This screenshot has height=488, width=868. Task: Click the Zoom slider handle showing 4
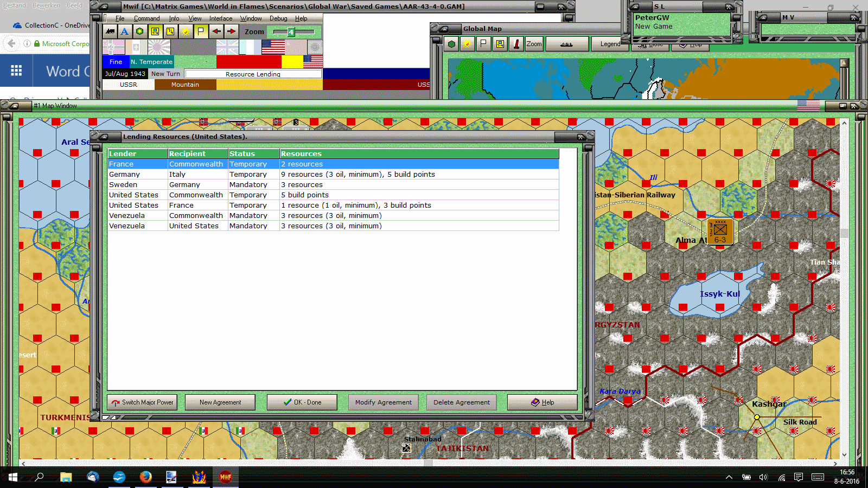[x=291, y=32]
